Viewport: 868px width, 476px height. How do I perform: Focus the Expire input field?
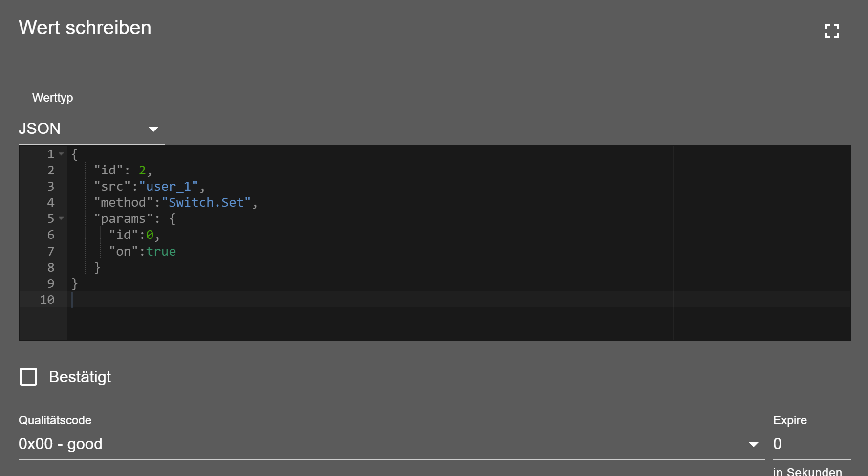pos(812,444)
